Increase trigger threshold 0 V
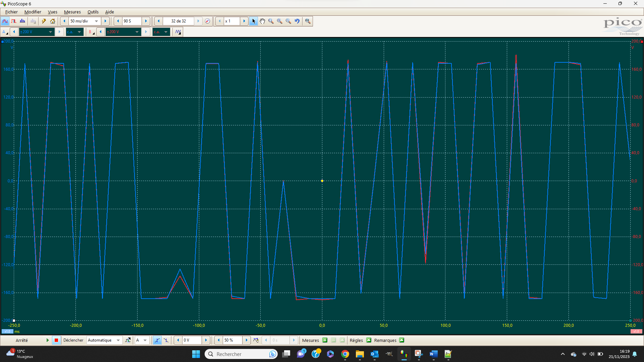 click(x=206, y=340)
